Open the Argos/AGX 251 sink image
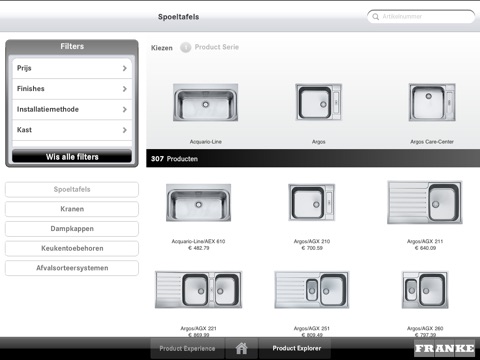480x360 pixels. 312,290
